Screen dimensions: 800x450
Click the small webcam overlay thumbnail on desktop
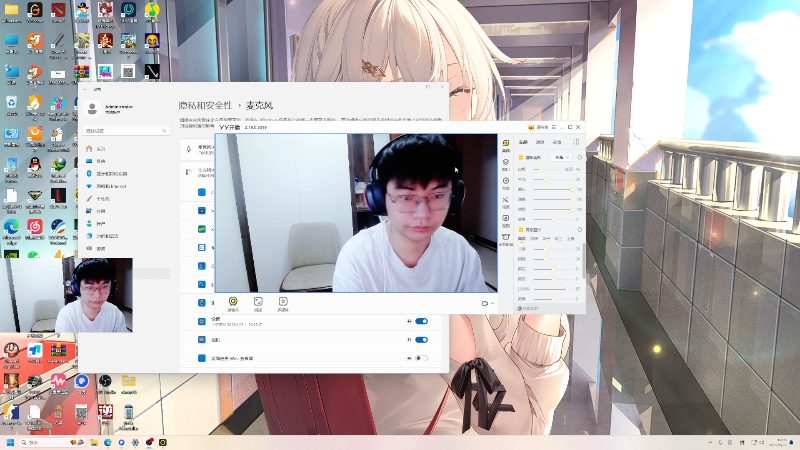coord(66,295)
